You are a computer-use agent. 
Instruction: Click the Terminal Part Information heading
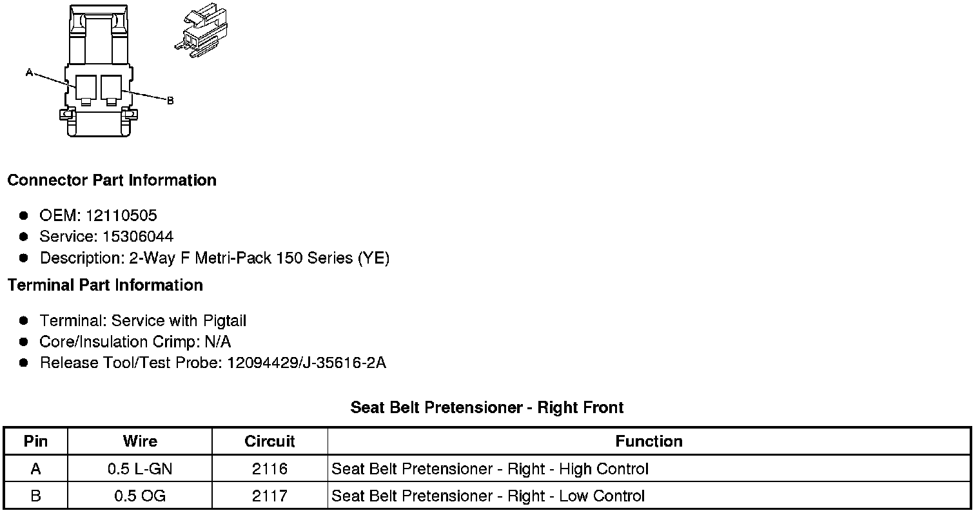coord(105,286)
